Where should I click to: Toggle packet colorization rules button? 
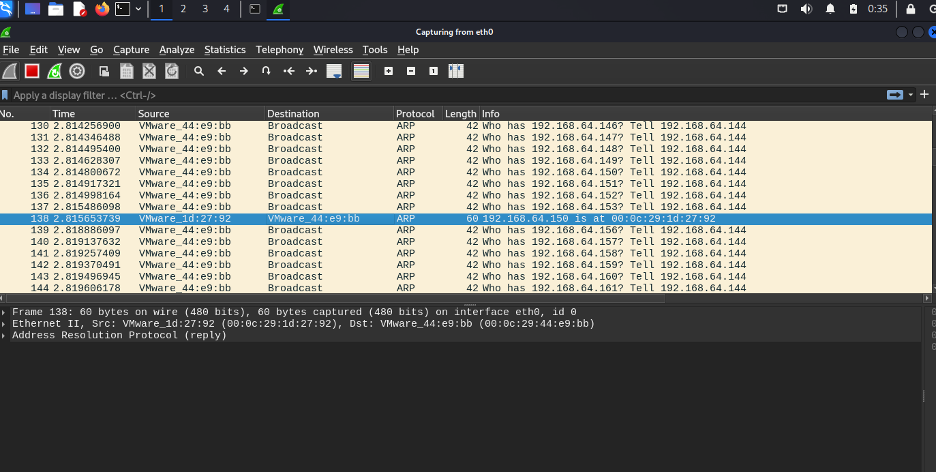361,71
